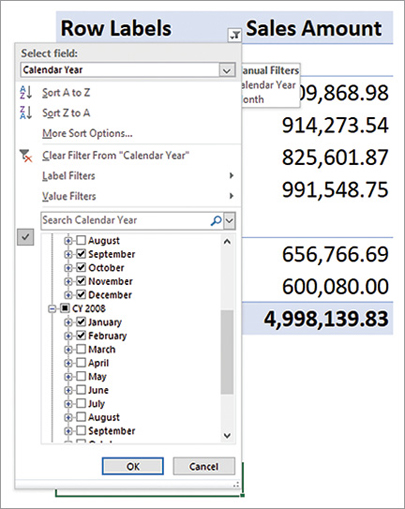Expand the June tree node

point(68,390)
